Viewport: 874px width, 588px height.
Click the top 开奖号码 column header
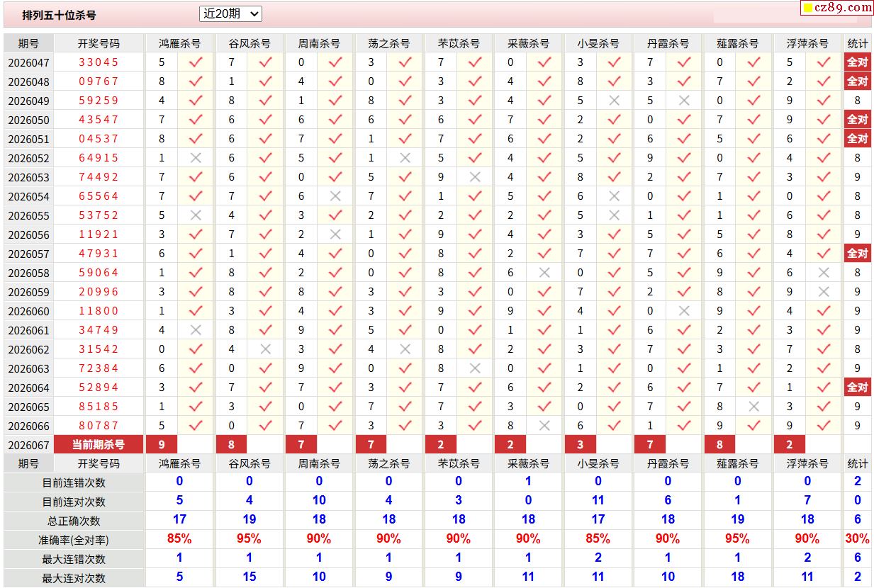[99, 43]
